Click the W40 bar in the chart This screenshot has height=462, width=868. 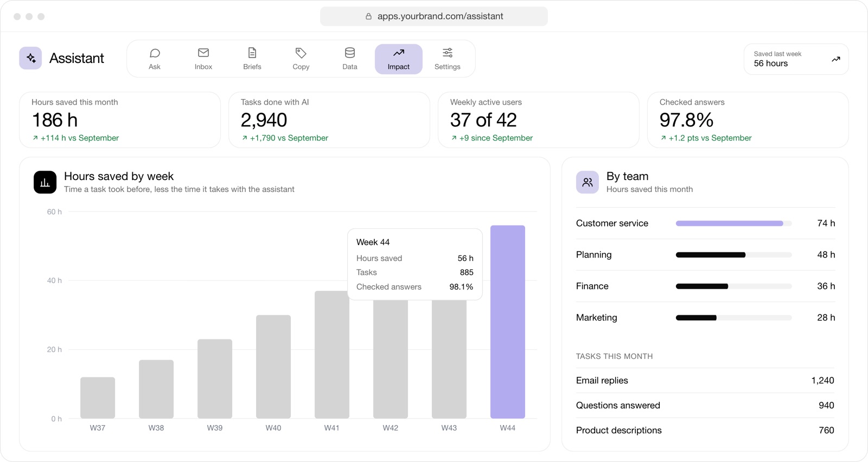pyautogui.click(x=273, y=367)
